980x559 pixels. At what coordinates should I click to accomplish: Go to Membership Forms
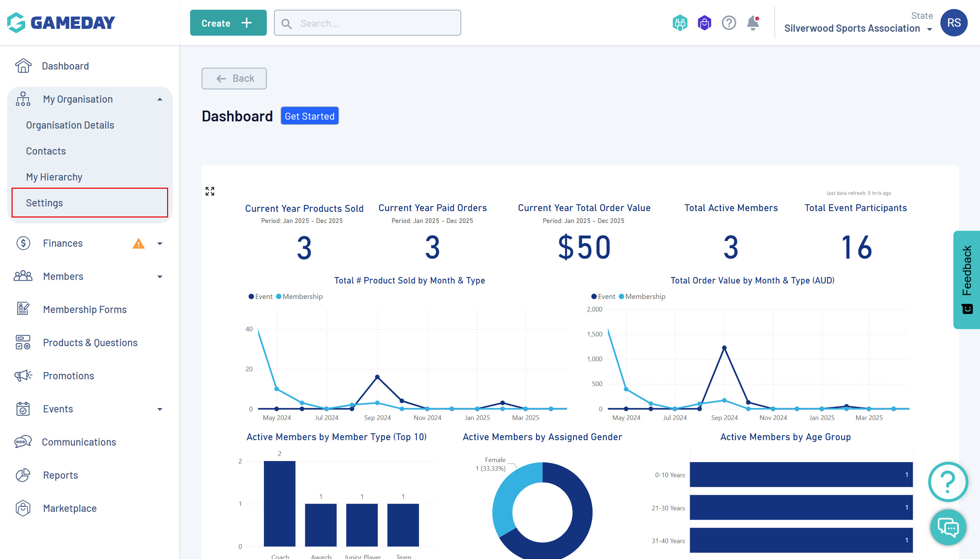coord(84,309)
